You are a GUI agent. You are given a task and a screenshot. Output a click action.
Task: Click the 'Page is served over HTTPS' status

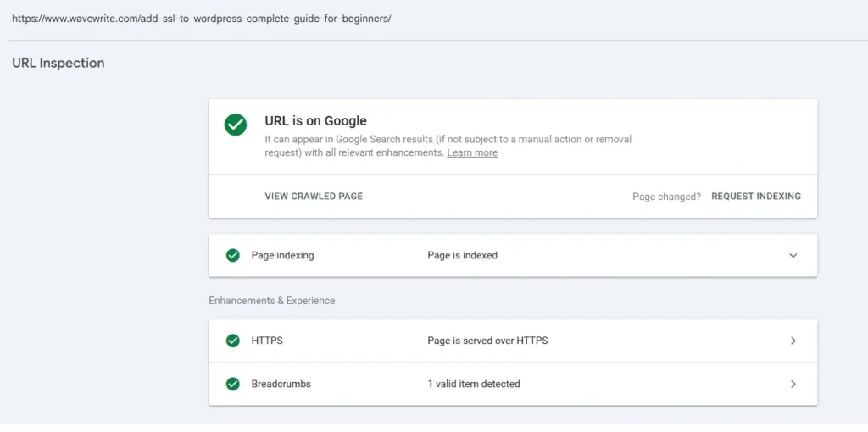pos(487,341)
